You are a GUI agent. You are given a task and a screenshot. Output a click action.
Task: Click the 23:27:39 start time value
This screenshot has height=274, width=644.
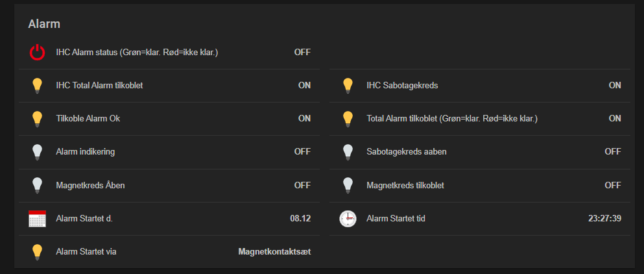coord(604,219)
